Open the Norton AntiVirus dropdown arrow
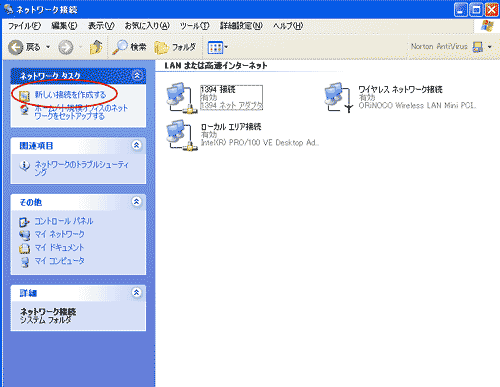 490,47
